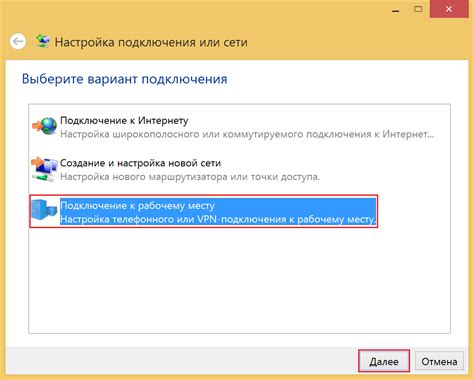Click the VPN connection description line

[218, 219]
